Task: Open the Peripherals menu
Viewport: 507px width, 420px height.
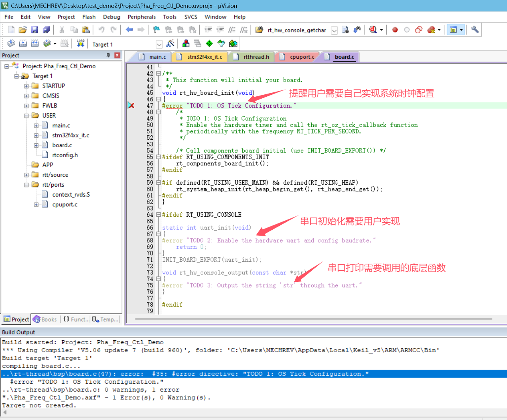Action: coord(141,17)
